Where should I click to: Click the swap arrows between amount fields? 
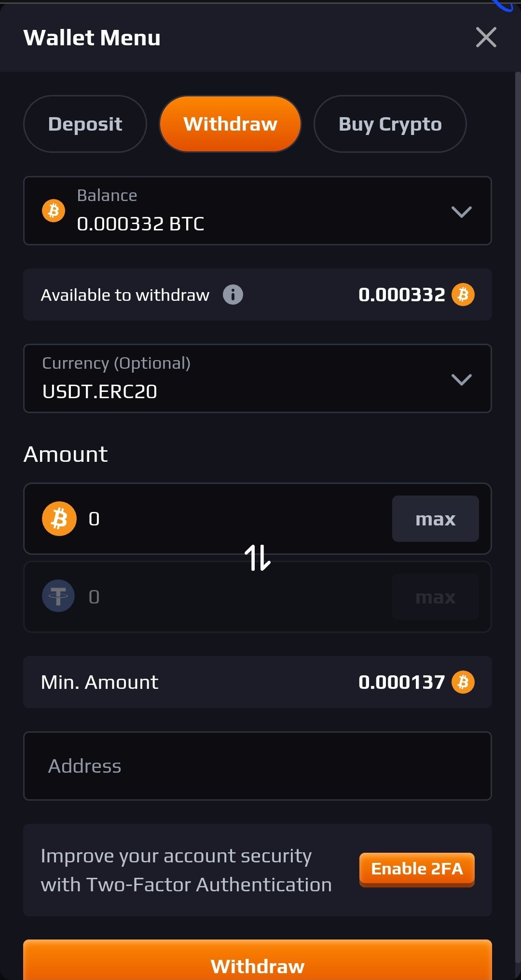258,558
